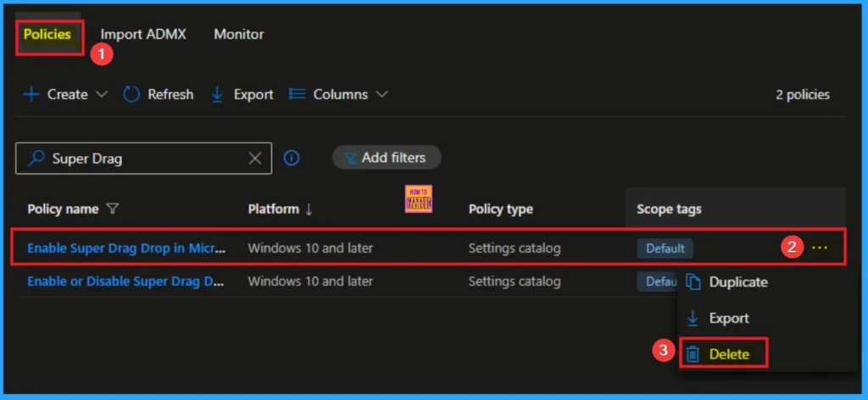Click the Refresh label in toolbar
Viewport: 868px width, 400px height.
point(170,95)
